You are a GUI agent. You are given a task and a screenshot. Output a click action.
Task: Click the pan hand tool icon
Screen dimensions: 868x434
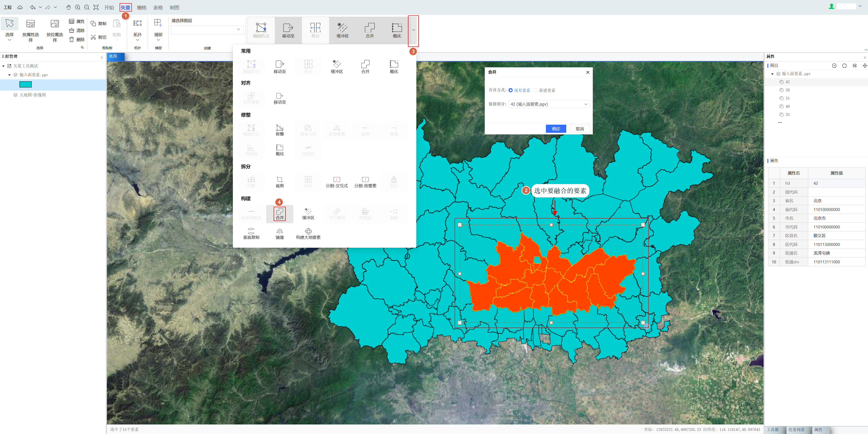point(68,7)
